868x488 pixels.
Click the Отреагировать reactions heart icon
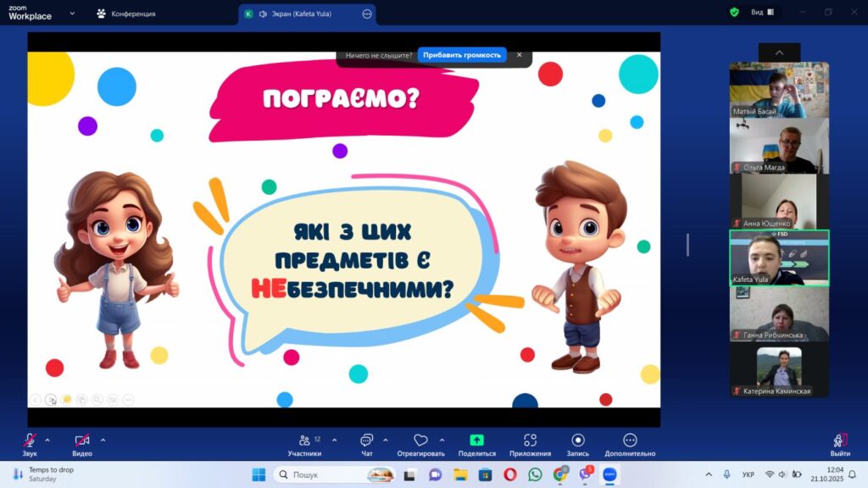pyautogui.click(x=420, y=441)
